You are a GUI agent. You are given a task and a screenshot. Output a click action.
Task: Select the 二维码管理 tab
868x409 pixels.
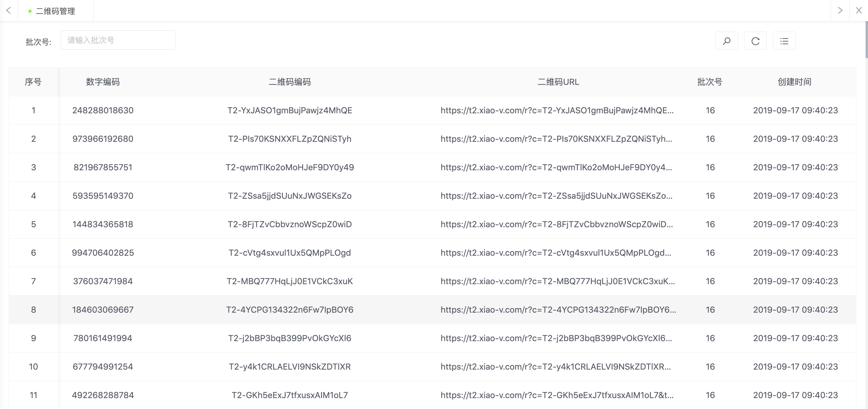tap(56, 11)
